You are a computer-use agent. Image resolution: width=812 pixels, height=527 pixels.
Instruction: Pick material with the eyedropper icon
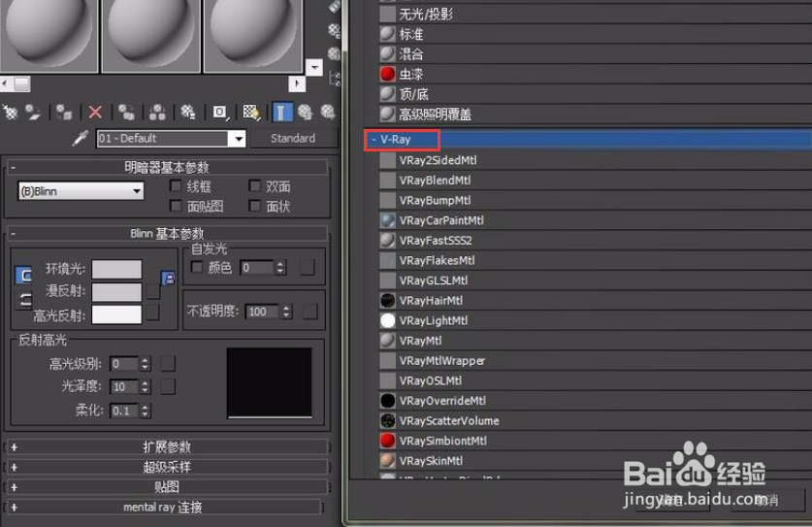(x=81, y=138)
